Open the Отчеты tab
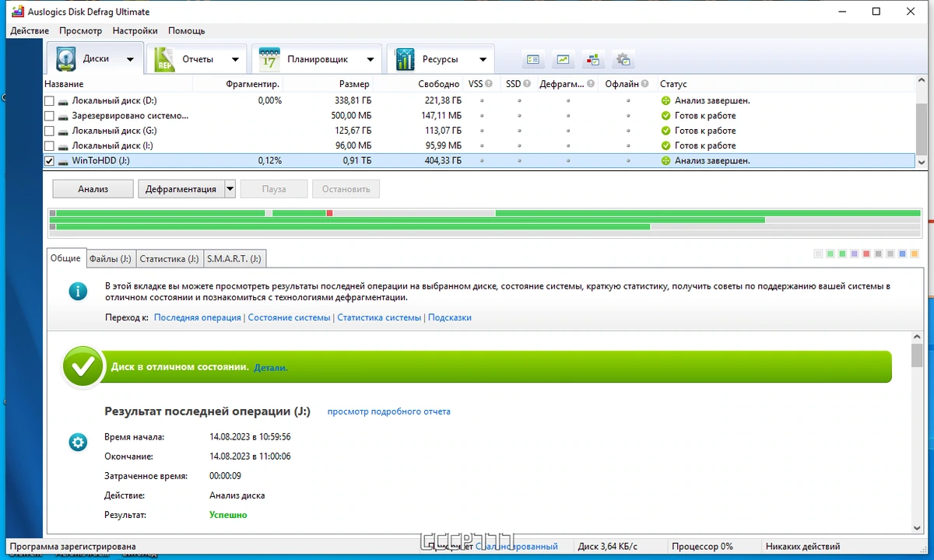934x560 pixels. click(x=198, y=59)
